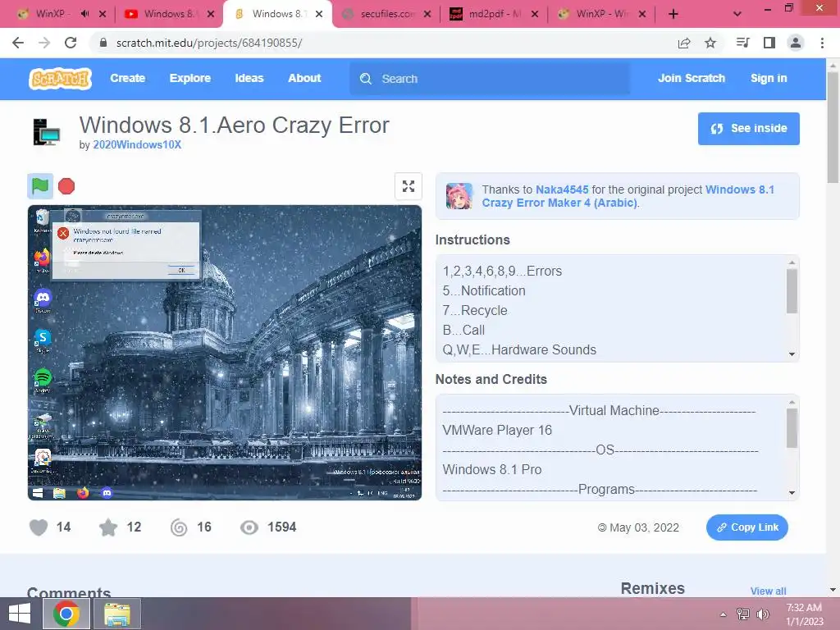Stop the project with red stop button
This screenshot has width=840, height=630.
coord(66,186)
